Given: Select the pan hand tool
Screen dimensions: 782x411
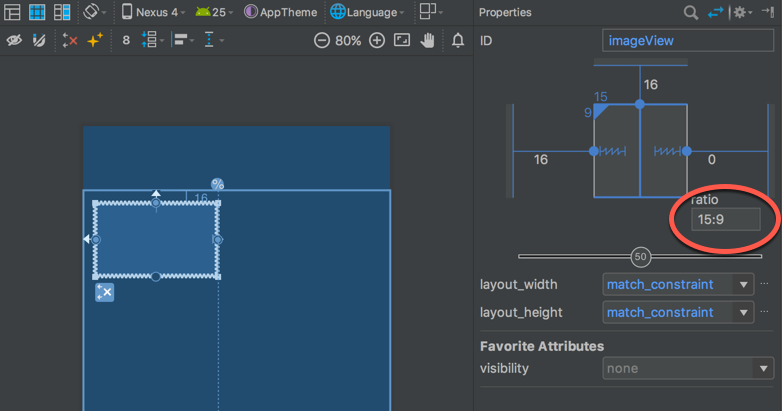Looking at the screenshot, I should pyautogui.click(x=427, y=40).
